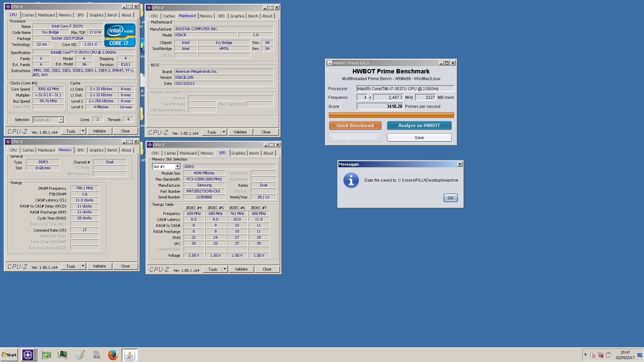This screenshot has width=644, height=362.
Task: Launch Paint from the taskbar palette icon
Action: pyautogui.click(x=79, y=355)
